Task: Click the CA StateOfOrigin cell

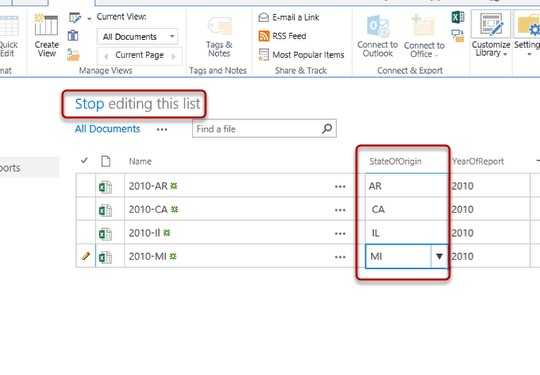Action: point(406,209)
